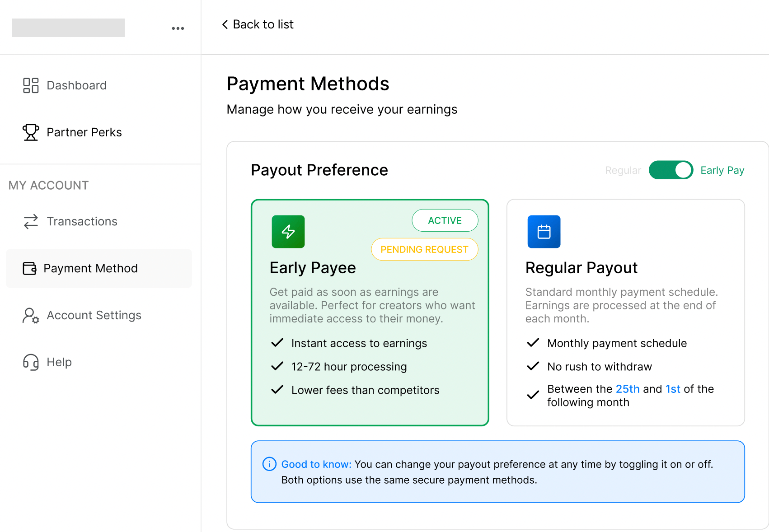Click the Account Settings user-gear icon

click(x=31, y=315)
